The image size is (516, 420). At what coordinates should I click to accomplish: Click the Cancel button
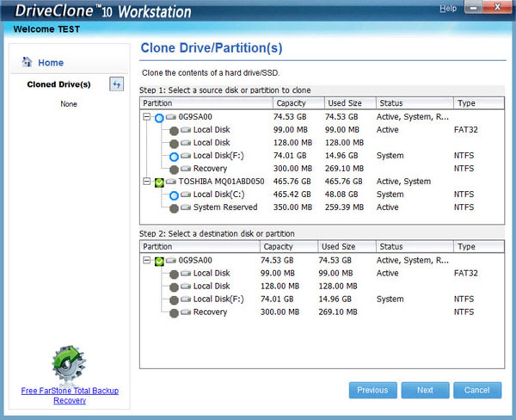point(478,390)
